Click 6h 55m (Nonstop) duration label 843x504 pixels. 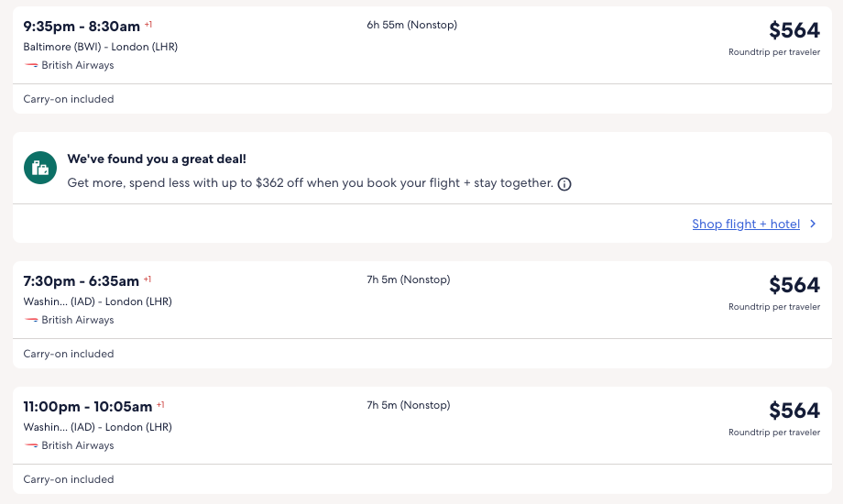411,26
